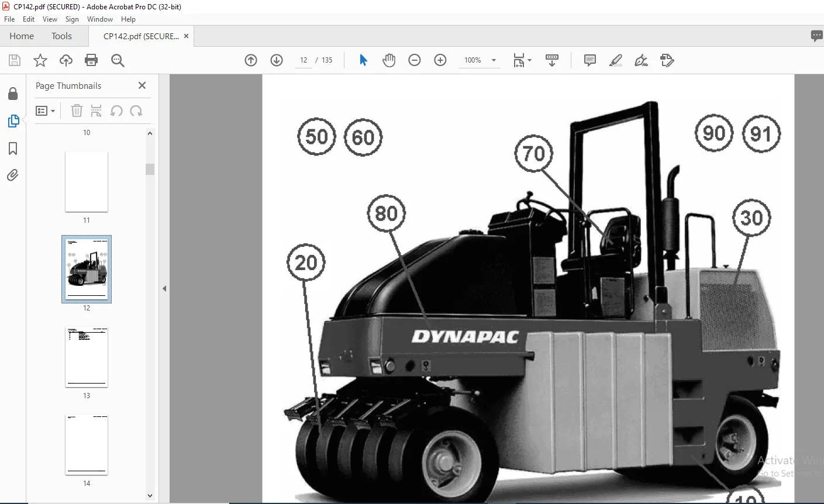Add the file to starred favorites
This screenshot has height=504, width=824.
click(40, 60)
